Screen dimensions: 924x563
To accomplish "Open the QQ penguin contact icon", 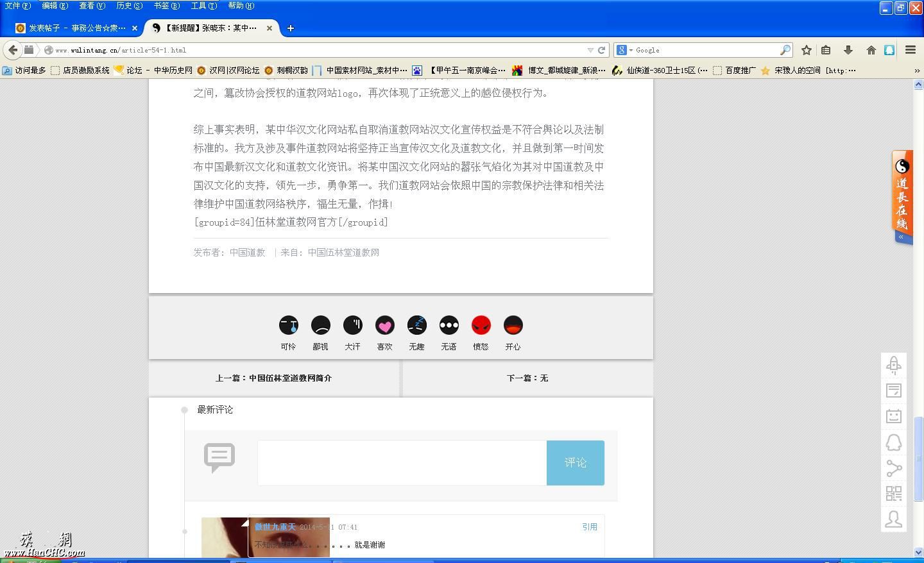I will click(893, 442).
